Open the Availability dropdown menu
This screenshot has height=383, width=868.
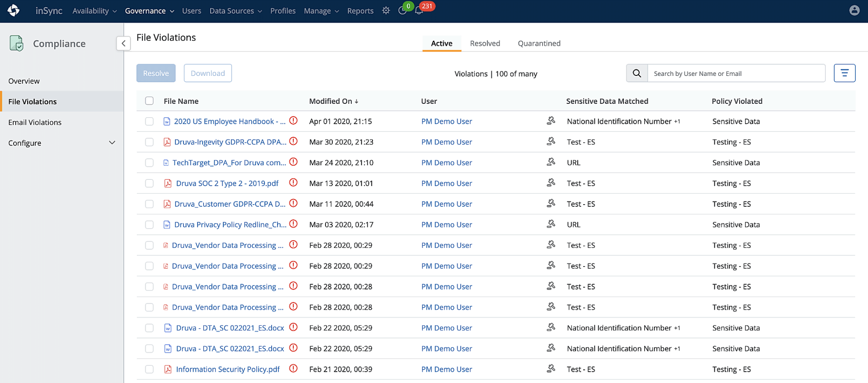click(x=94, y=11)
